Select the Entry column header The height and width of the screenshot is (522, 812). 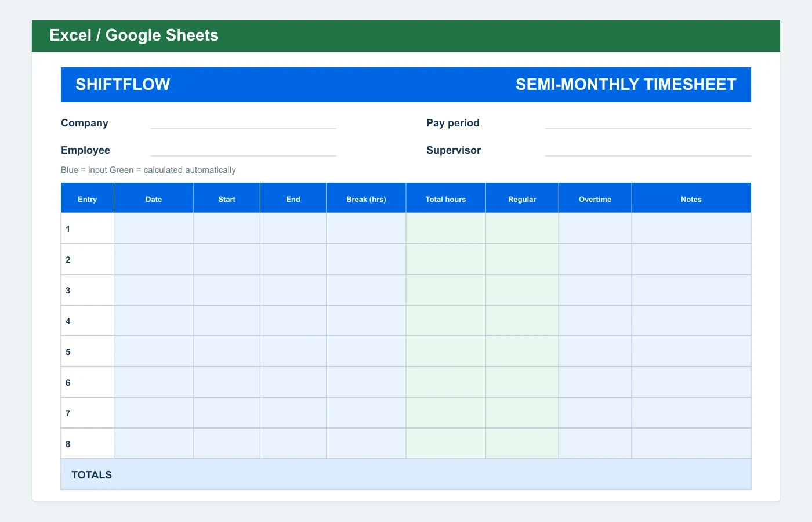pos(88,198)
